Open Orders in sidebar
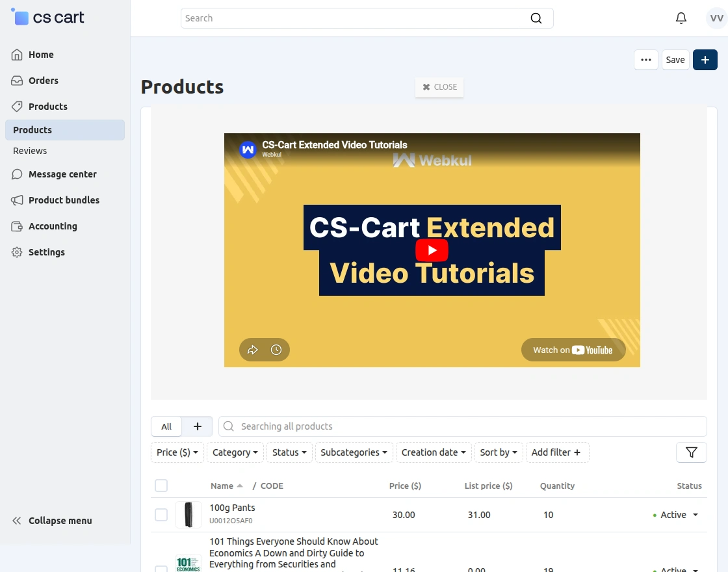Viewport: 728px width, 572px height. [x=44, y=81]
